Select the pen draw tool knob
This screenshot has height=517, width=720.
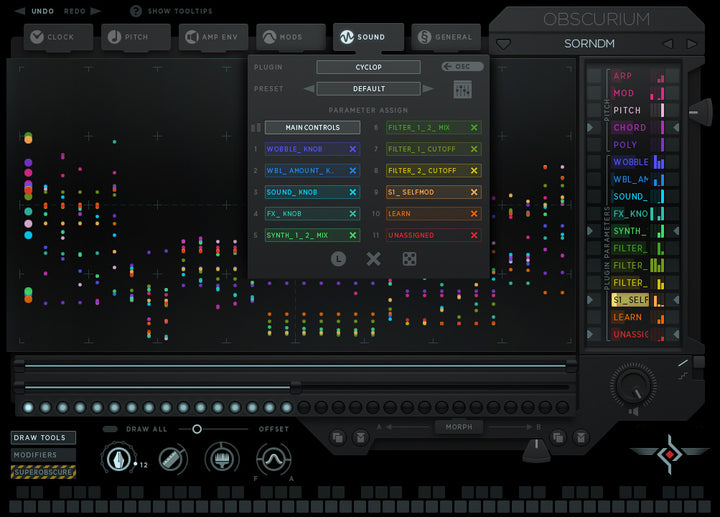pos(118,459)
